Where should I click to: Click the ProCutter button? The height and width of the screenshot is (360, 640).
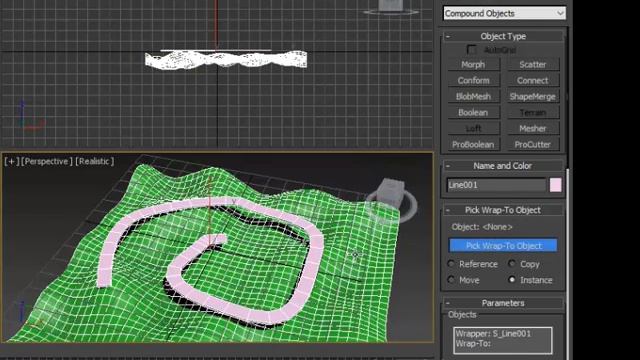pos(533,144)
